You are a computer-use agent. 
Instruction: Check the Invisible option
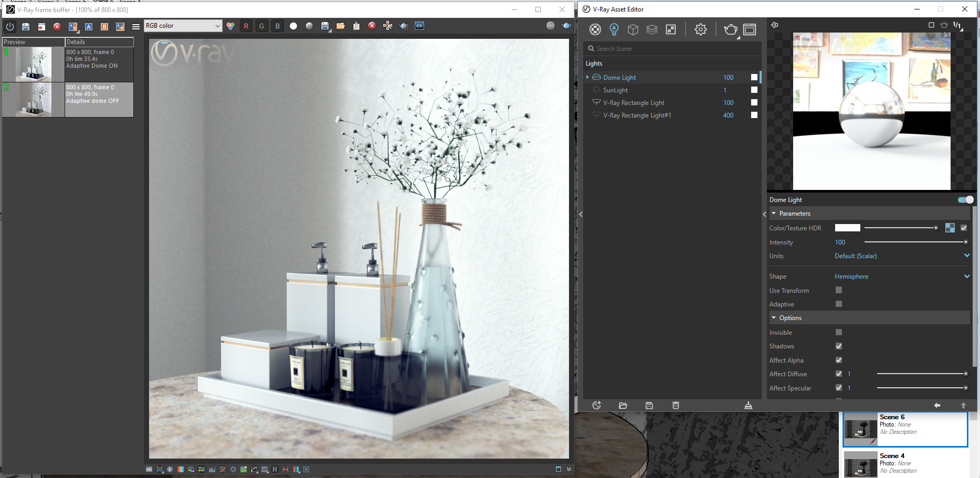pyautogui.click(x=839, y=332)
